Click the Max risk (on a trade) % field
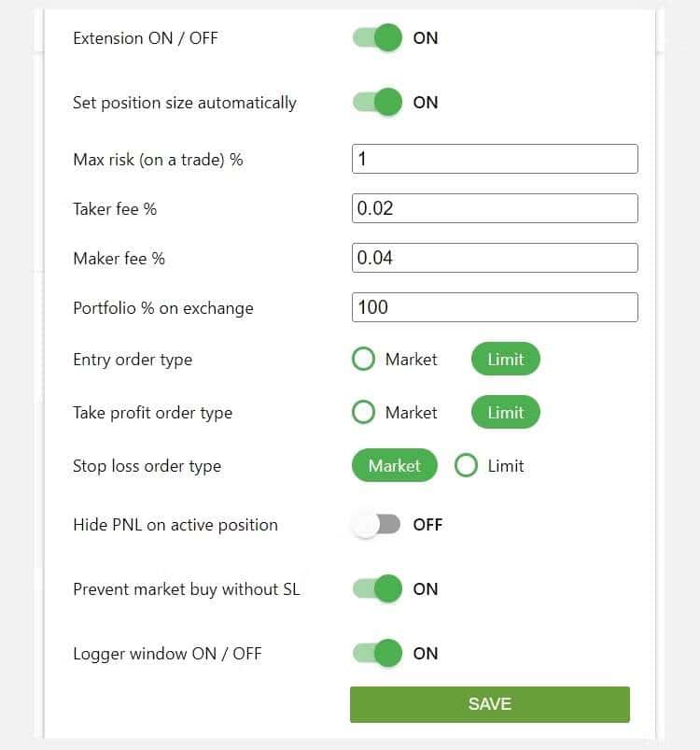700x750 pixels. pos(495,159)
